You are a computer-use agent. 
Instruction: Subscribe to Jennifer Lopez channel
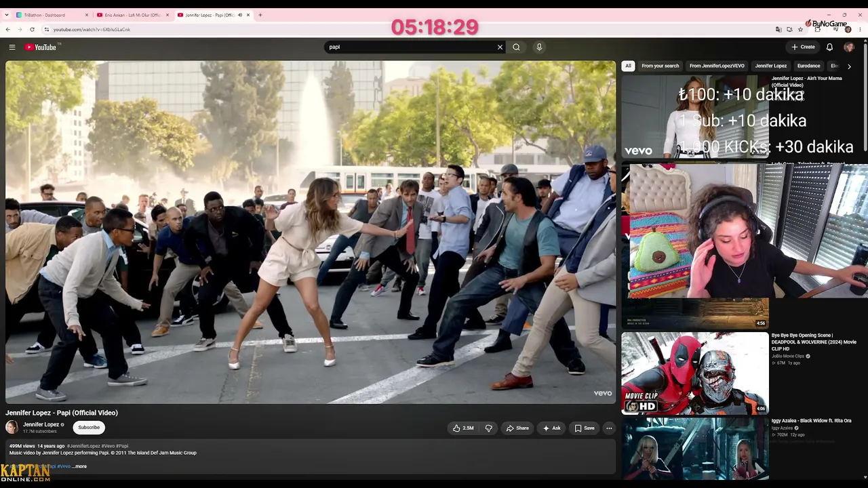[89, 428]
